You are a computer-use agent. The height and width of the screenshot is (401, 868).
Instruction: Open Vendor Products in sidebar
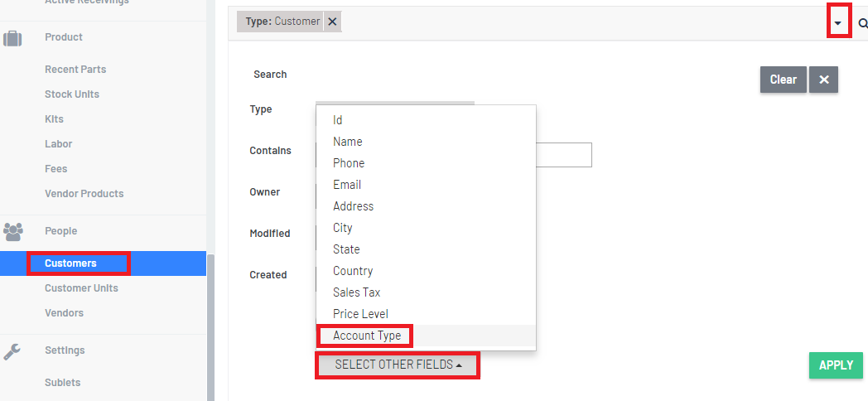tap(84, 194)
